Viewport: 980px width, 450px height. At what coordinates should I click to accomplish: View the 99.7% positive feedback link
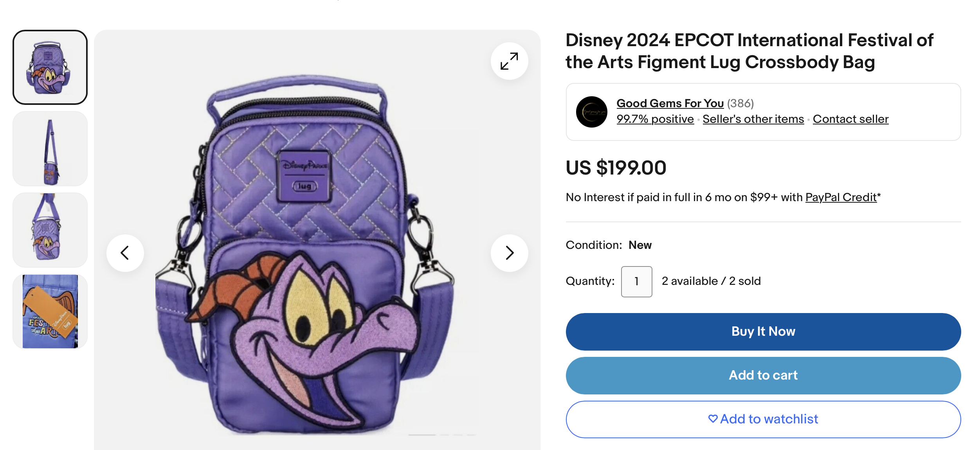pyautogui.click(x=655, y=119)
